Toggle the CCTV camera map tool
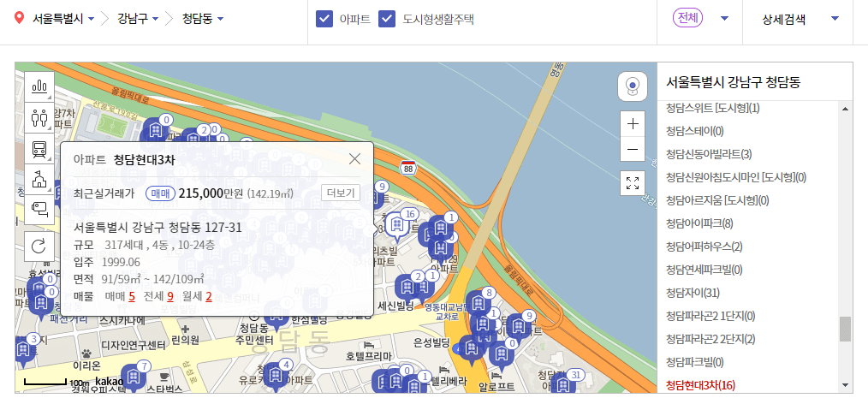The width and height of the screenshot is (868, 404). pos(39,209)
